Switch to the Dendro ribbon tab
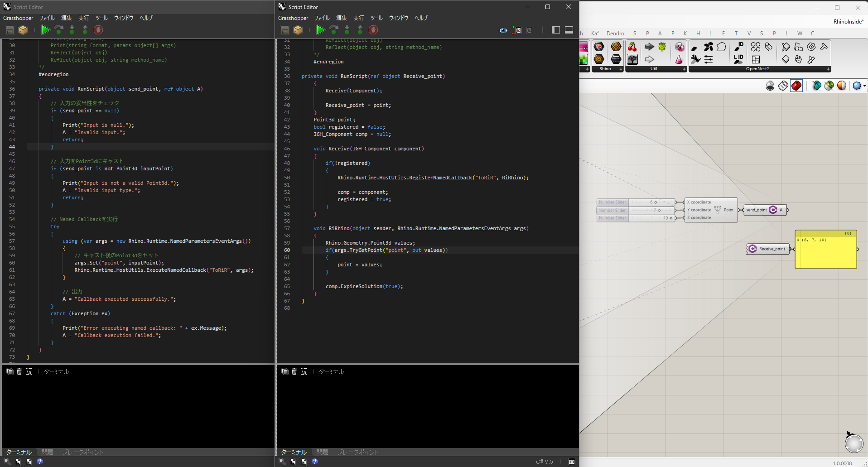 (x=615, y=34)
